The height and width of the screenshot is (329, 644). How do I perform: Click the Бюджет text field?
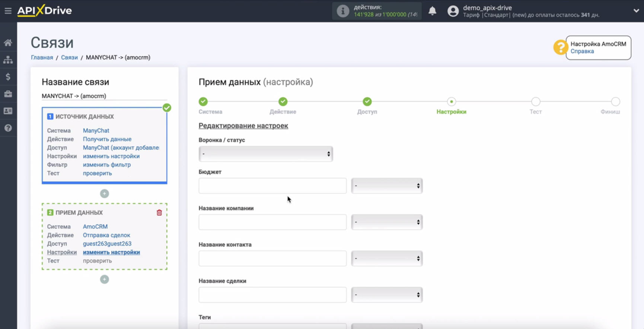[x=272, y=186]
